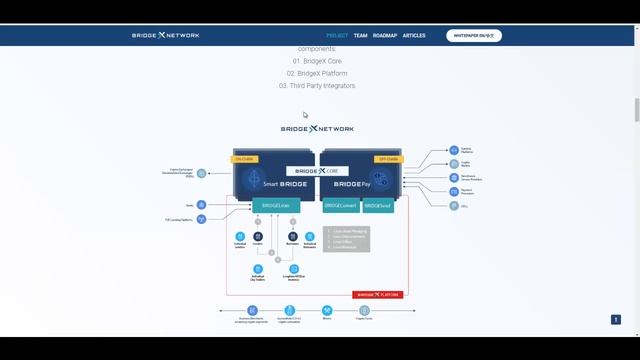This screenshot has width=640, height=360.
Task: Click the Individual Day Traders icon
Action: point(258,269)
